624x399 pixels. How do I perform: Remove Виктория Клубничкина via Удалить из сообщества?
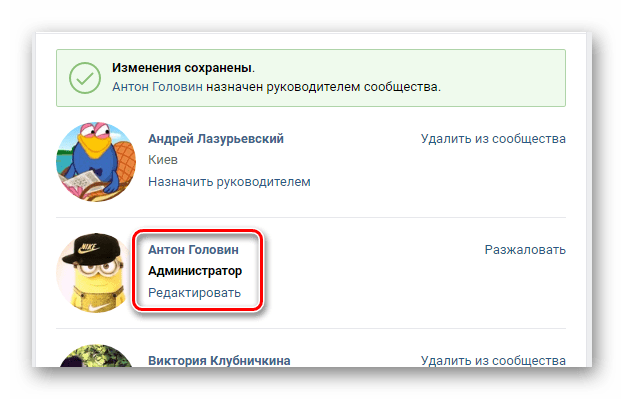[493, 360]
